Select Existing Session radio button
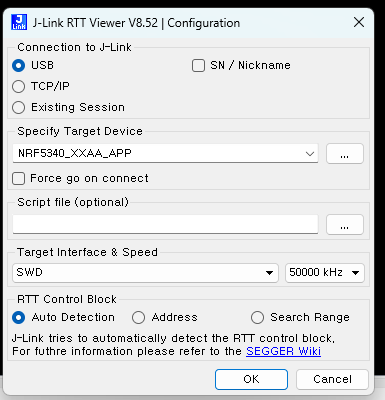 tap(18, 107)
